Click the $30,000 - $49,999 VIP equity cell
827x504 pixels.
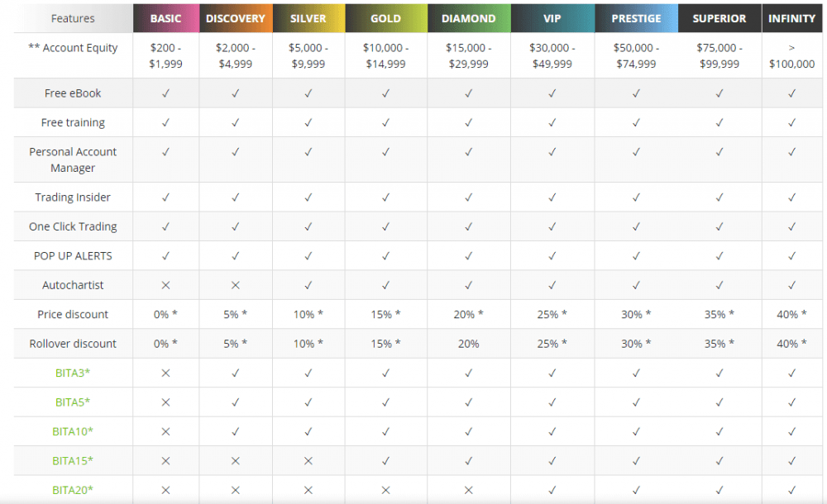pyautogui.click(x=552, y=55)
